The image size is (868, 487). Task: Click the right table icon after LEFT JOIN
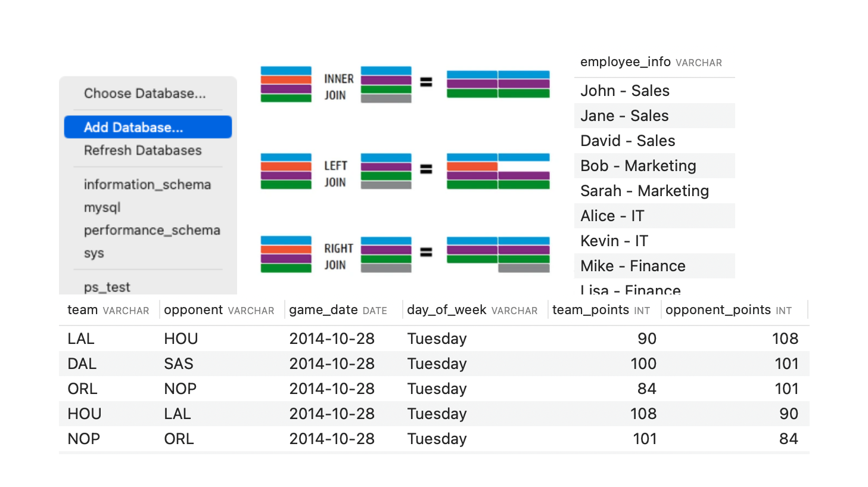coord(386,171)
